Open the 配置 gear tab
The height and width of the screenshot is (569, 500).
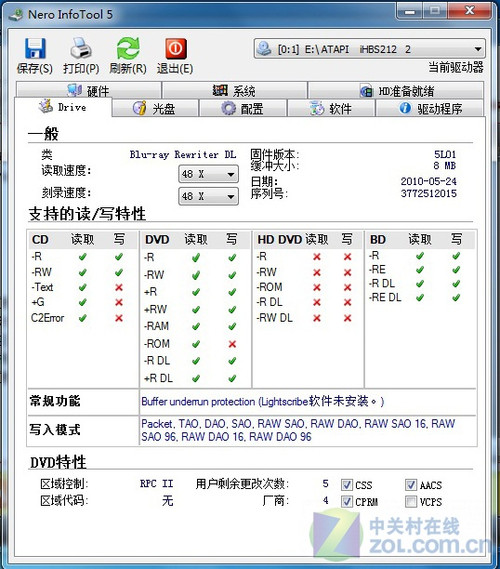click(243, 108)
